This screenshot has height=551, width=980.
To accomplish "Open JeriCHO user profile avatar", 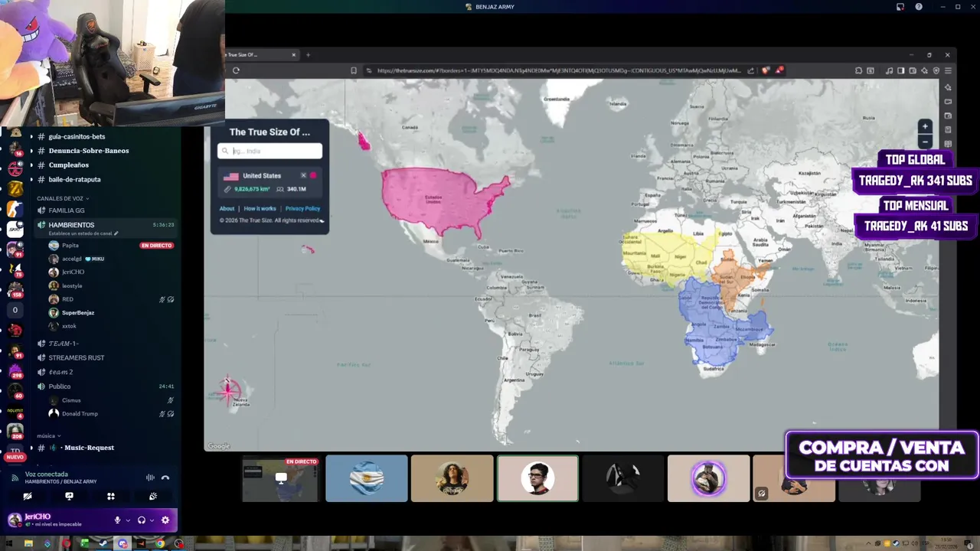I will coord(15,520).
